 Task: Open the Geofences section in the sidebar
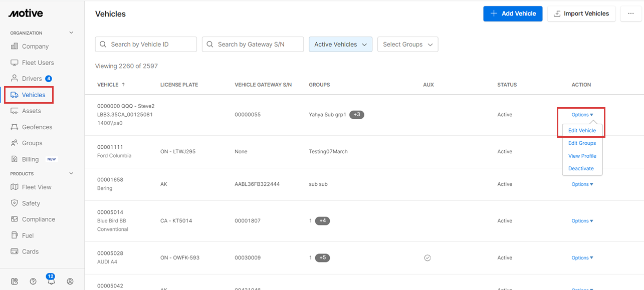[x=38, y=127]
